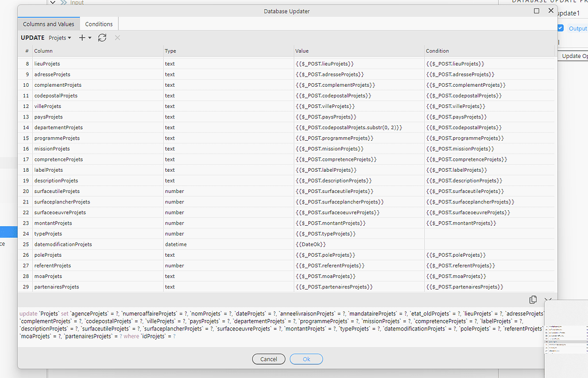The height and width of the screenshot is (378, 588).
Task: Click the Value cell of montantProjets
Action: point(333,223)
